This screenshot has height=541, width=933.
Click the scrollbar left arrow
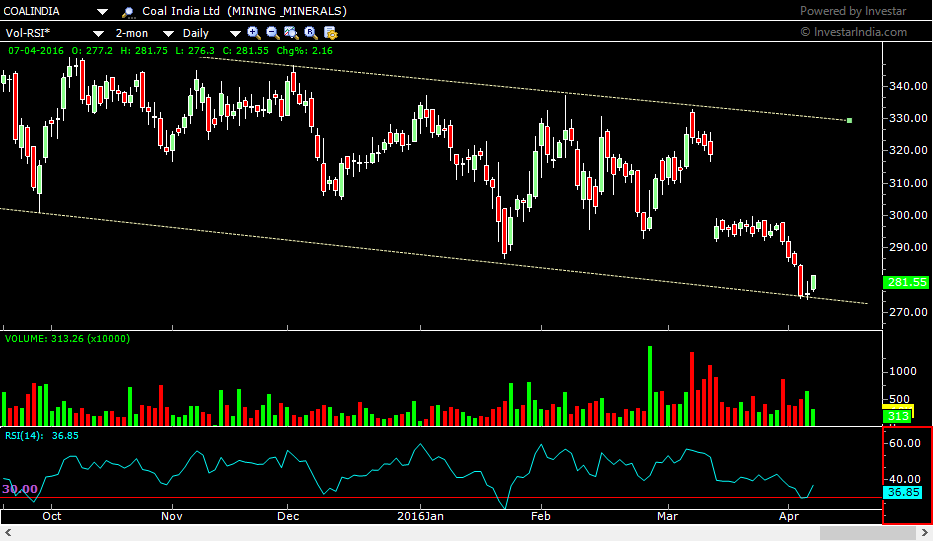[x=8, y=533]
